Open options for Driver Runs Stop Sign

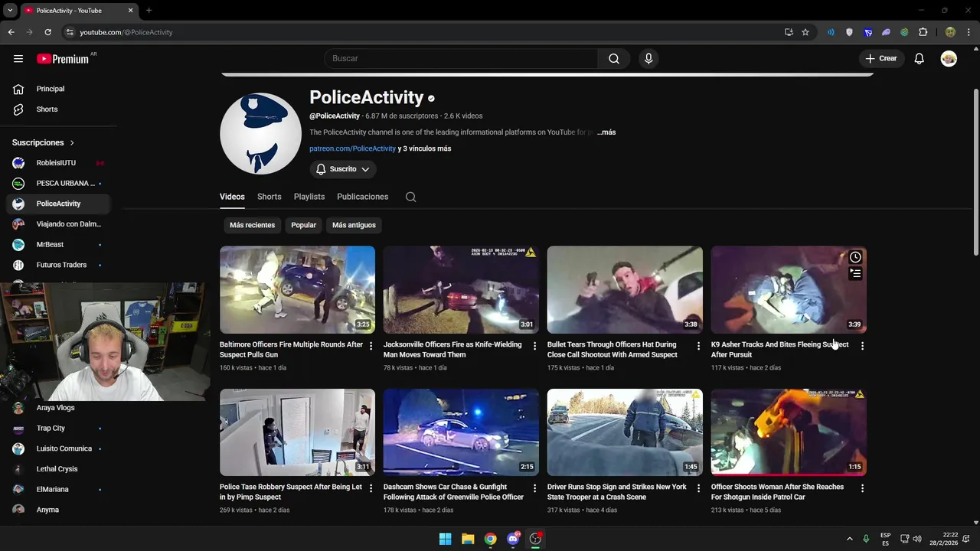[698, 488]
